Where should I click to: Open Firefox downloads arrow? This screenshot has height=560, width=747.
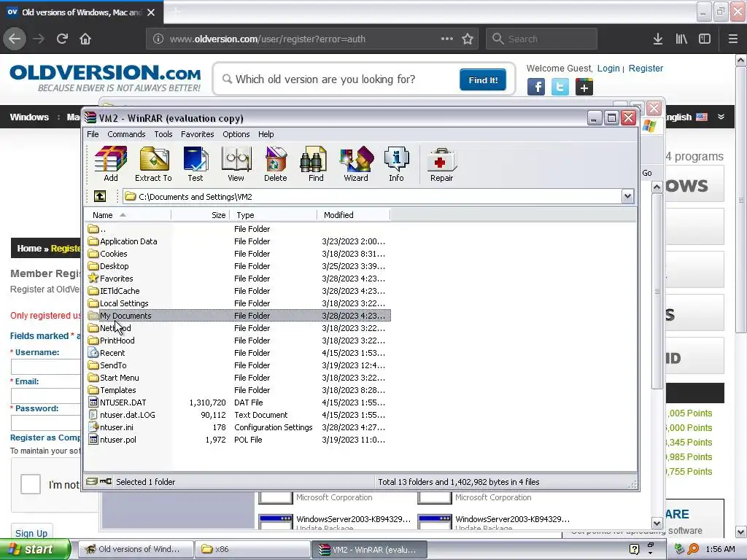click(x=658, y=39)
